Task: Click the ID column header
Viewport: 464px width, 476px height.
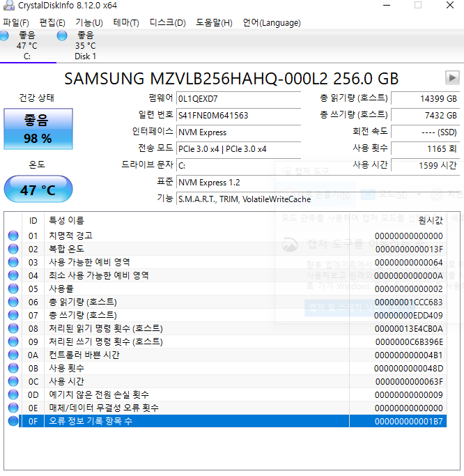Action: pos(33,221)
